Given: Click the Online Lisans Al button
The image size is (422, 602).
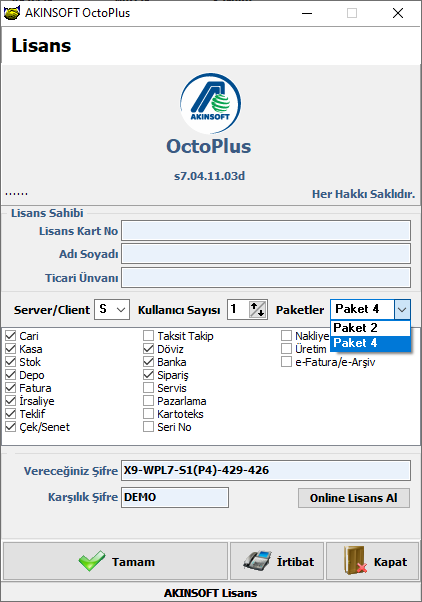Looking at the screenshot, I should pos(354,498).
